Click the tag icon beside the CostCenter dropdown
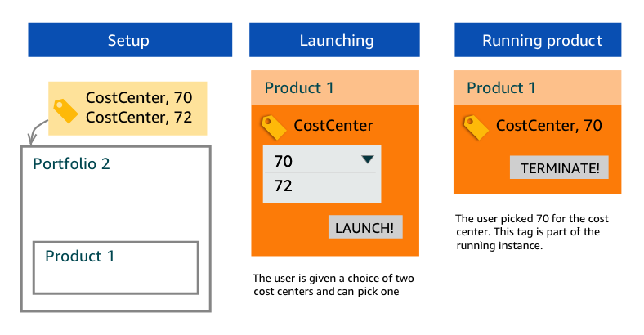The width and height of the screenshot is (644, 335). pyautogui.click(x=273, y=127)
